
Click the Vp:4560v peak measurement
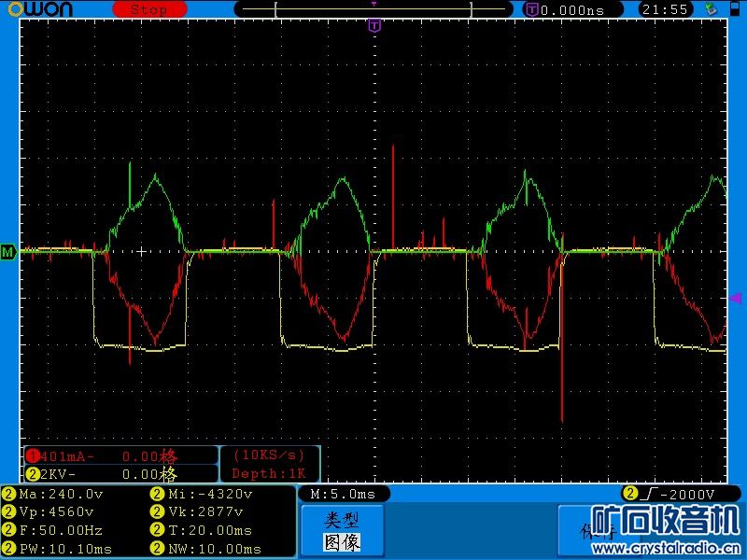pos(56,511)
